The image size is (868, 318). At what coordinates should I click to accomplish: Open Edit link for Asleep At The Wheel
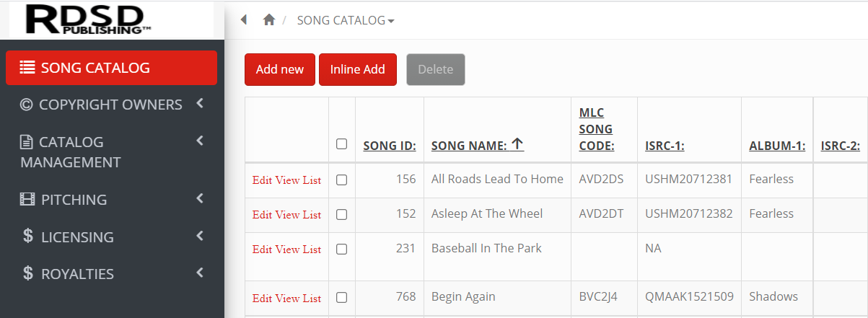tap(262, 215)
